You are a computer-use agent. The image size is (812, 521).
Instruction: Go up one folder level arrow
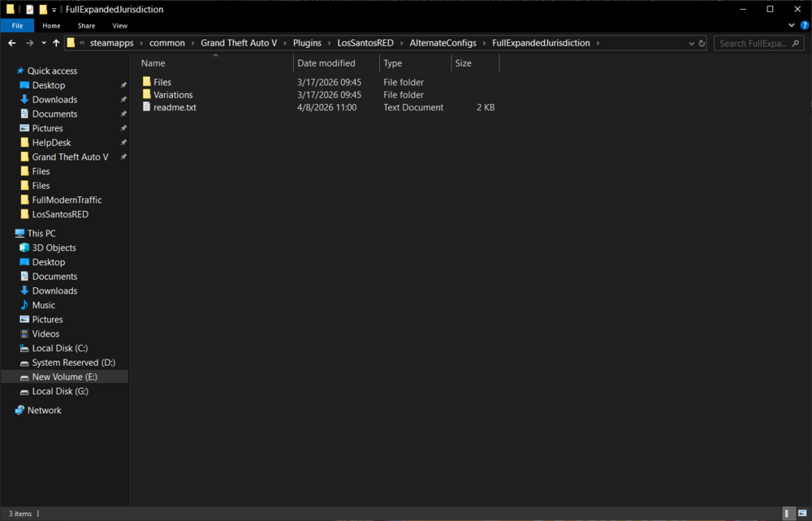point(56,43)
